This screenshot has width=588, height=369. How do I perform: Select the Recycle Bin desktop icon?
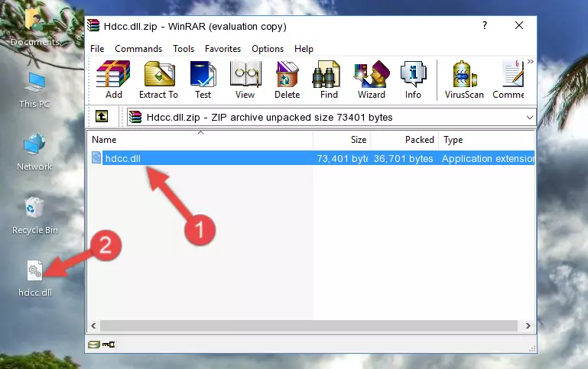[35, 215]
